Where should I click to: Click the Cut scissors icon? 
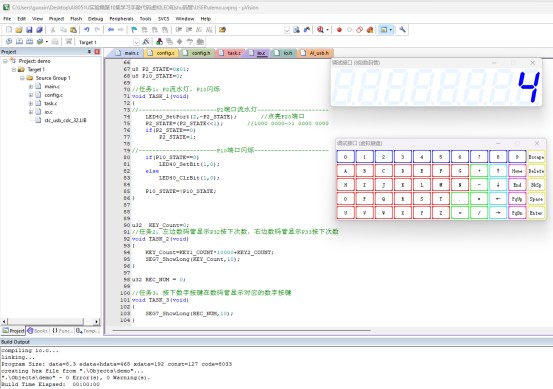pyautogui.click(x=53, y=30)
